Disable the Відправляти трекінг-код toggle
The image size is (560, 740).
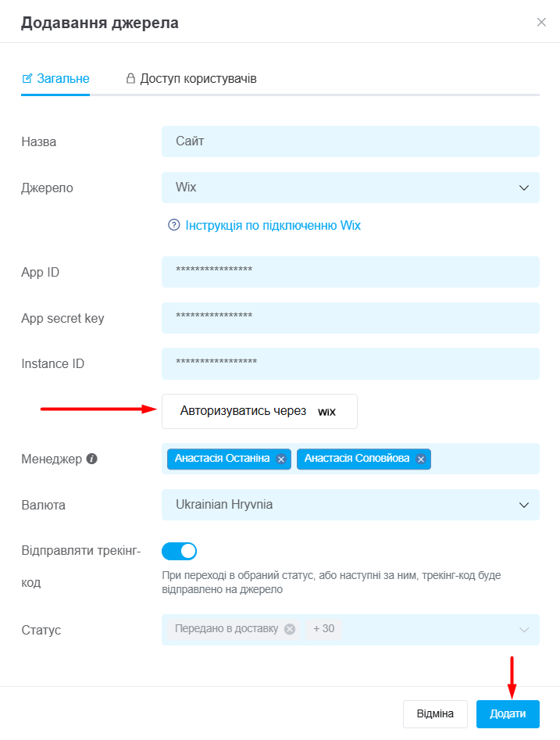(x=179, y=551)
